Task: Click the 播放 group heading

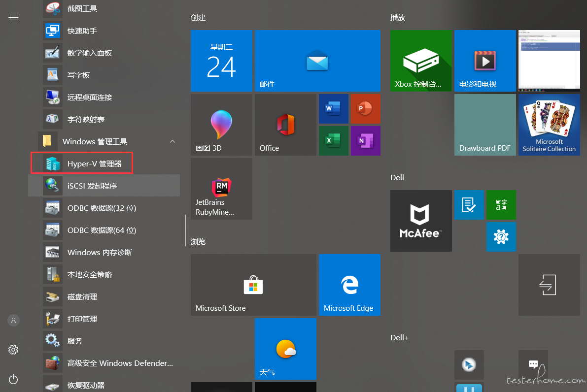Action: [398, 18]
